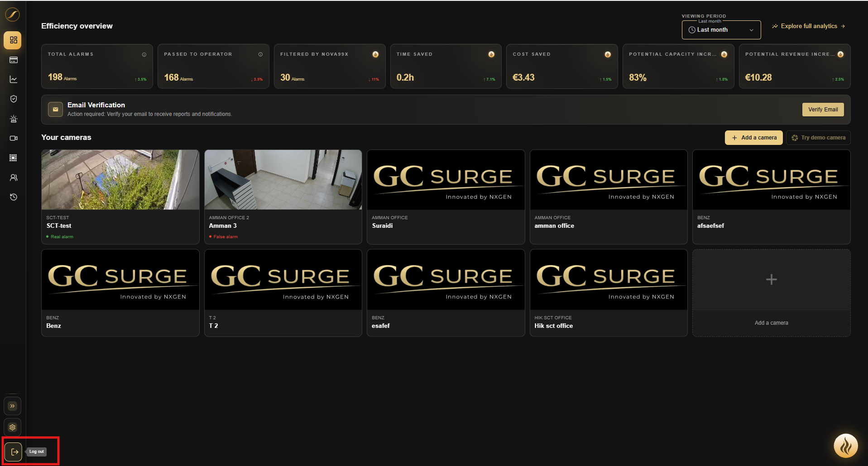Click the €3.43 cost saved value
The width and height of the screenshot is (868, 466).
point(523,77)
